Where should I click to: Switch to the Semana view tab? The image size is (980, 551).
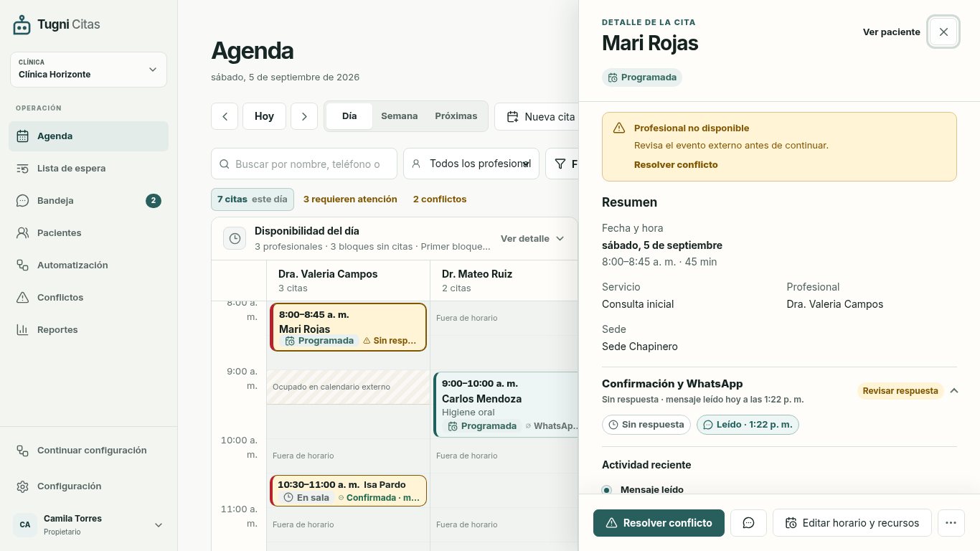(399, 116)
